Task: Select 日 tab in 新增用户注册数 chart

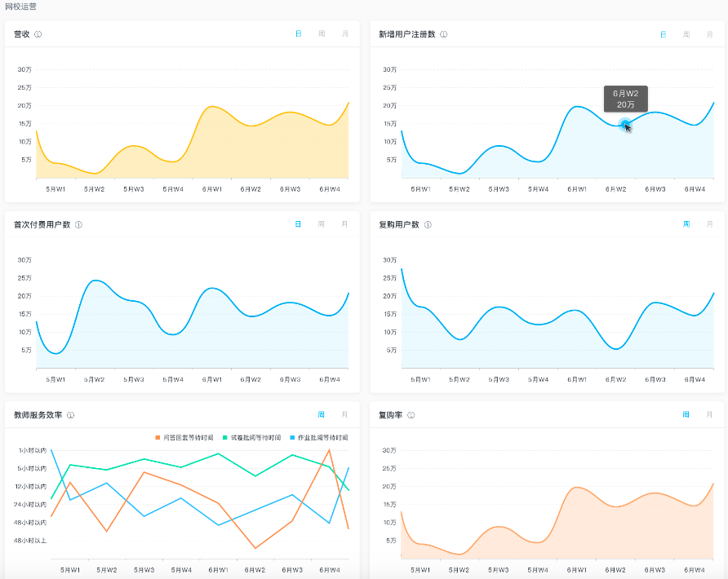Action: (663, 34)
